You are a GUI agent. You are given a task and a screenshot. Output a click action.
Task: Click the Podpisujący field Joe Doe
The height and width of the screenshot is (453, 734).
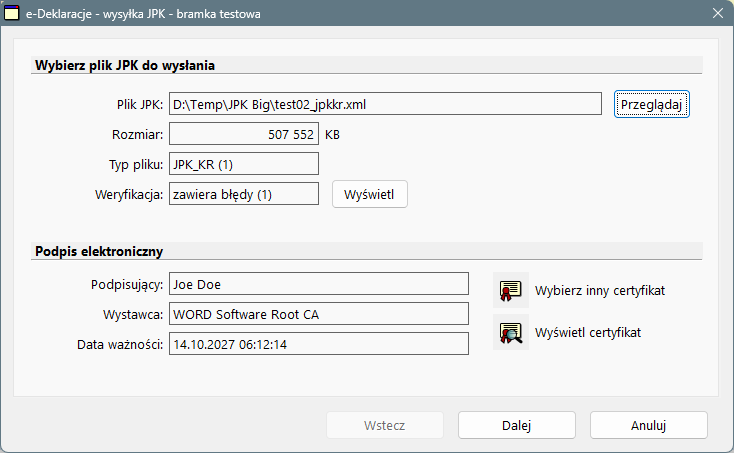click(x=319, y=284)
